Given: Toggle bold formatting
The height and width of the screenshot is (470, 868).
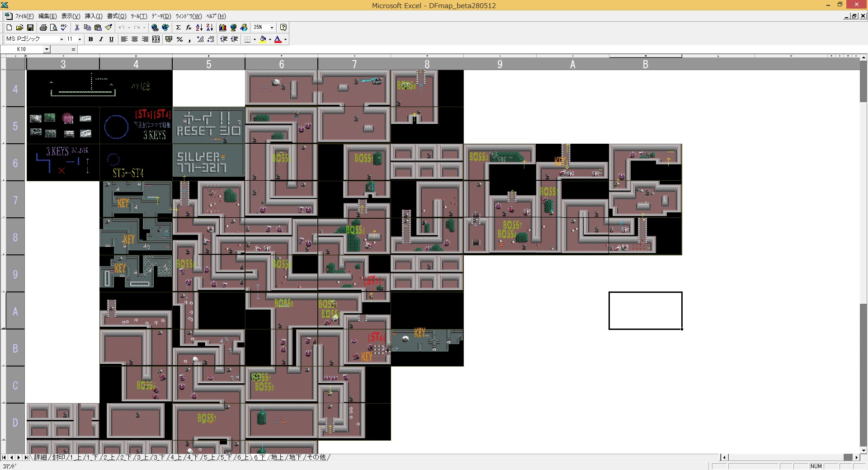Looking at the screenshot, I should point(90,39).
